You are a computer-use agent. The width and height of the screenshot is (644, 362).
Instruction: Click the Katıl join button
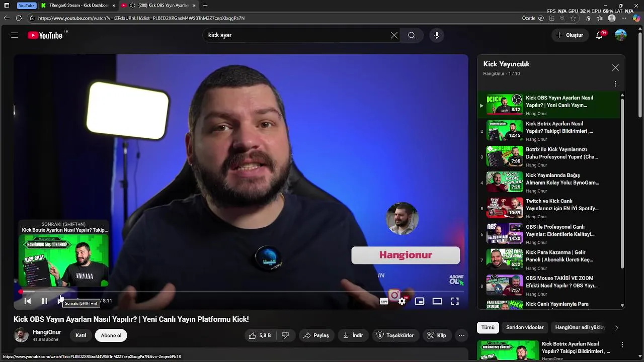(81, 335)
